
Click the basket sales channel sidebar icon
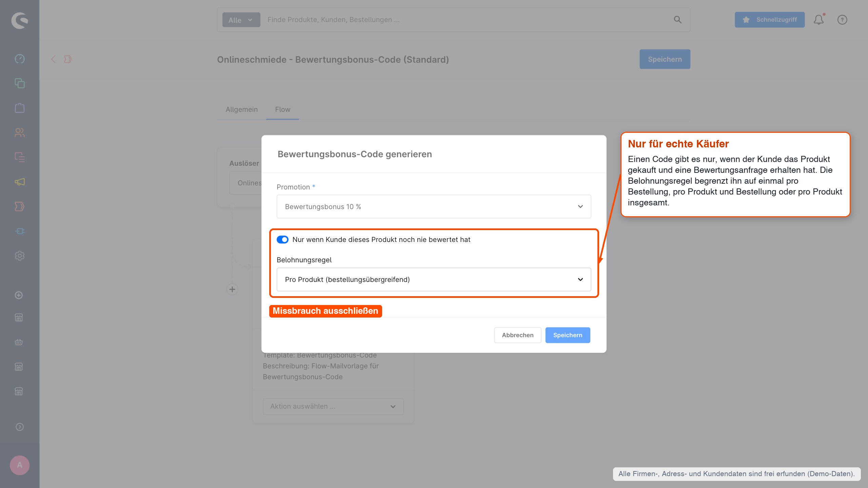click(19, 342)
